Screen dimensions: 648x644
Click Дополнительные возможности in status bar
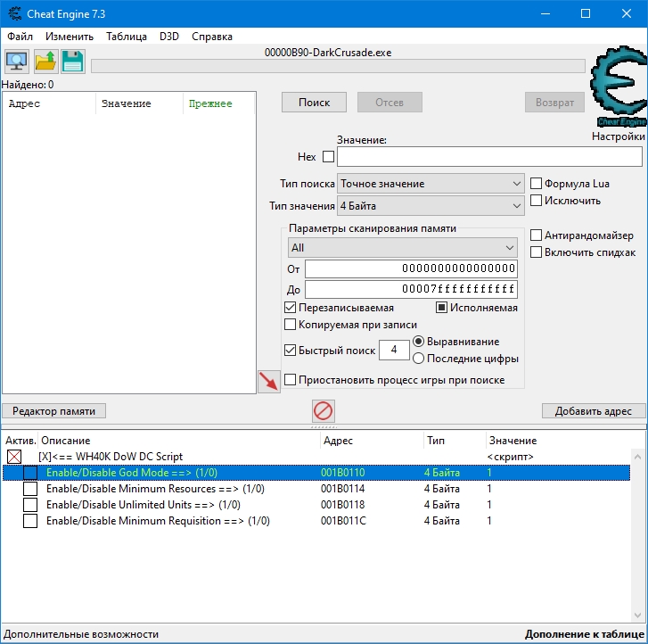[x=81, y=634]
